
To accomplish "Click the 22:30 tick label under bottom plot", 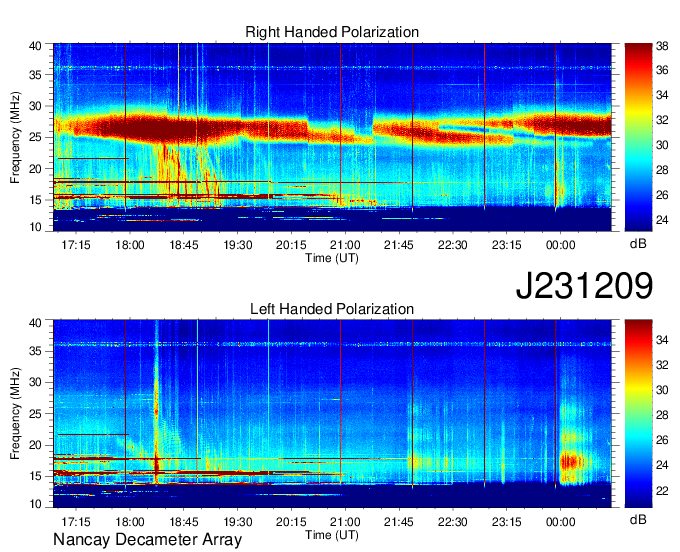I will [x=453, y=522].
